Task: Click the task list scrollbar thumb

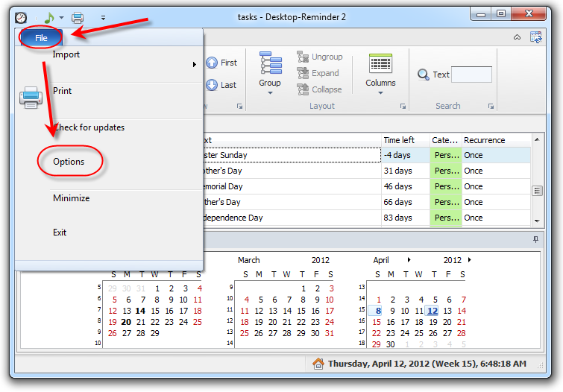Action: 537,191
